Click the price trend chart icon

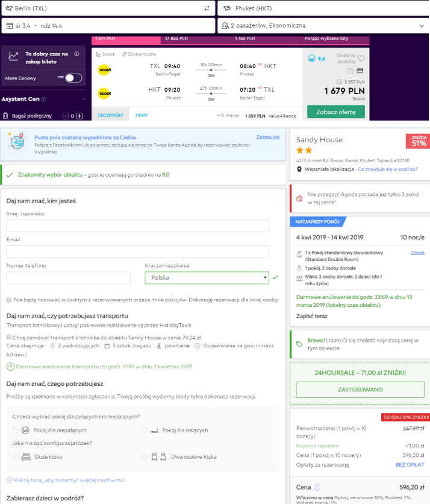pyautogui.click(x=13, y=56)
